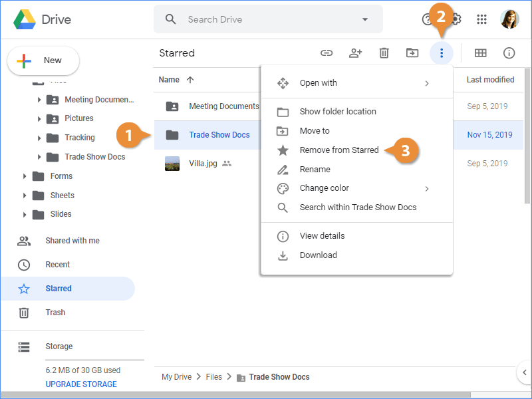Image resolution: width=532 pixels, height=399 pixels.
Task: Click the Remove trash icon in toolbar
Action: coord(384,53)
